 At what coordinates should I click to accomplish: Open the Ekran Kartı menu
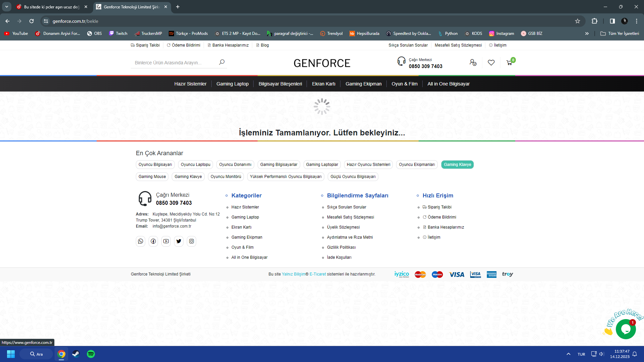click(324, 84)
